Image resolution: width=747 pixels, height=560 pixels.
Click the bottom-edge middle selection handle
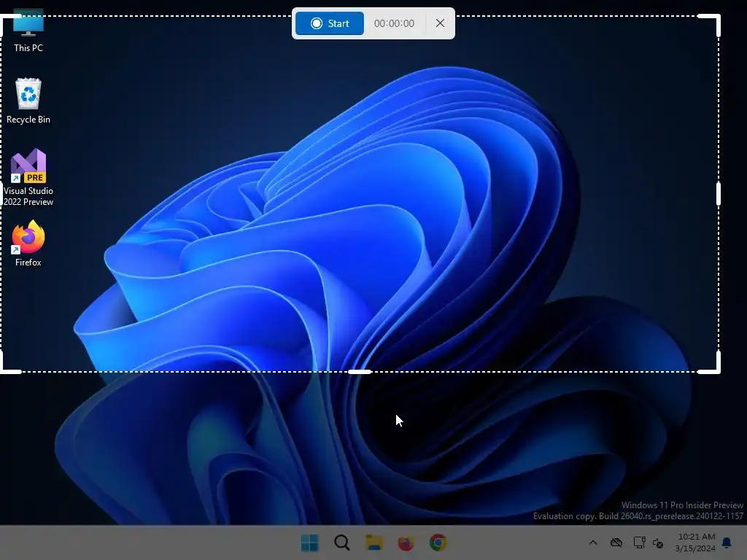click(360, 371)
